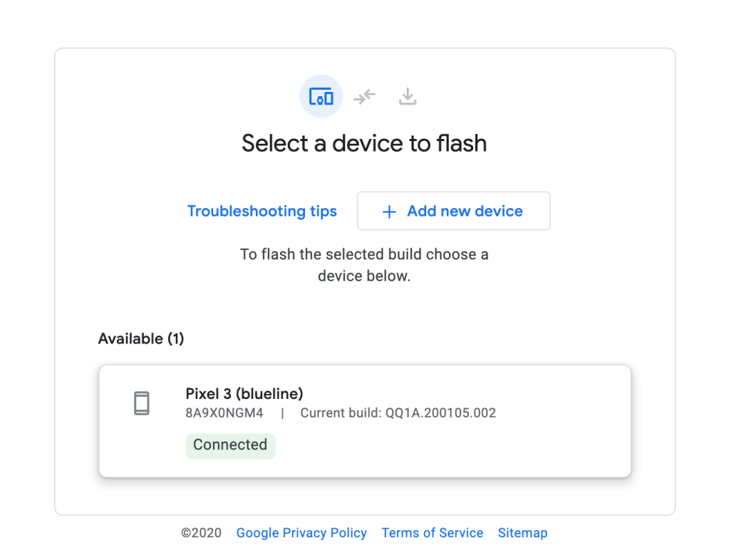Select the Pixel 3 (blueline) device name
729x560 pixels.
(x=244, y=393)
